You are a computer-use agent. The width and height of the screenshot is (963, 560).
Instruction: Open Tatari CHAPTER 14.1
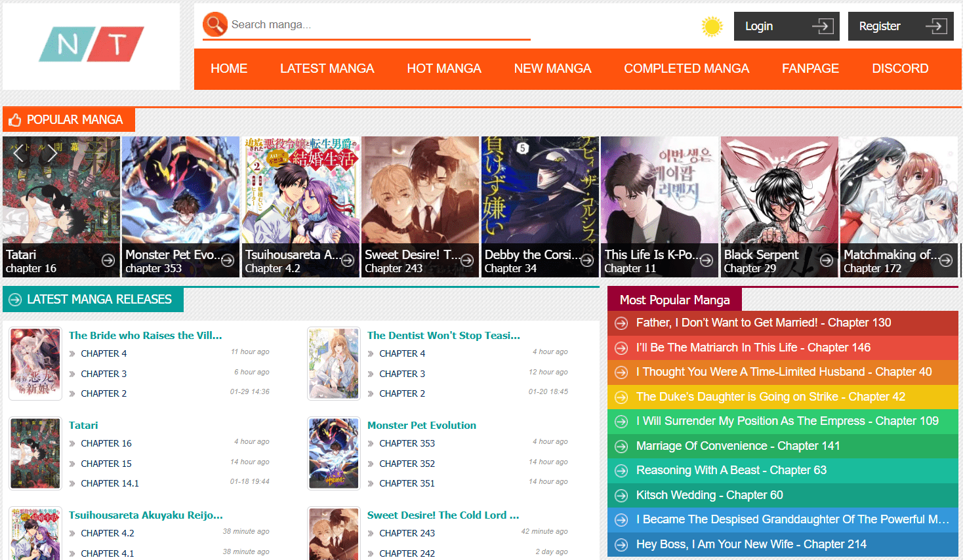coord(110,483)
